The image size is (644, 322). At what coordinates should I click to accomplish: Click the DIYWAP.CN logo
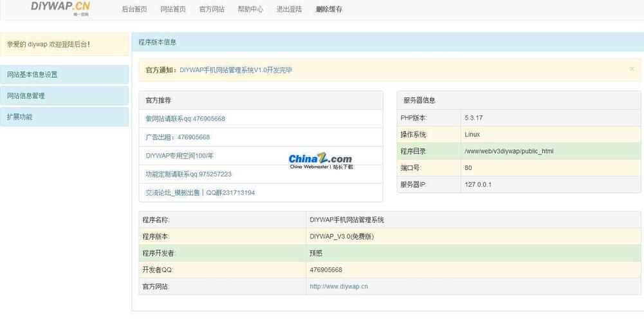(x=60, y=7)
